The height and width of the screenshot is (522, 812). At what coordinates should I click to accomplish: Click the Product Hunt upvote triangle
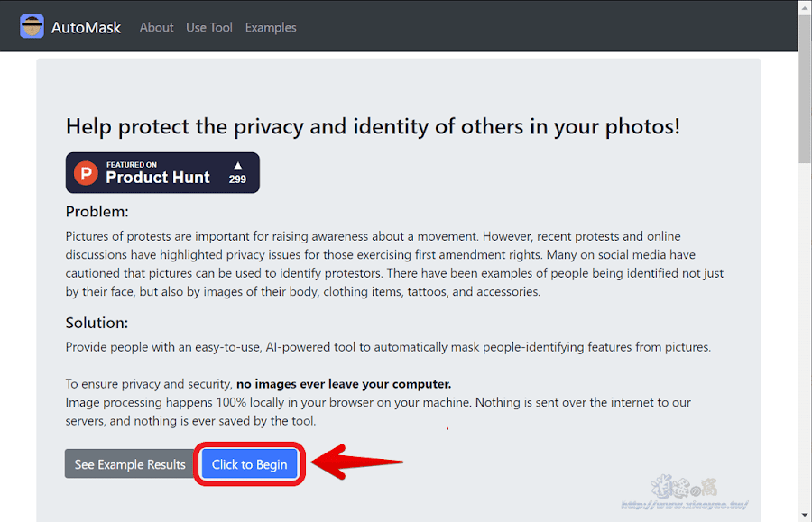pos(237,166)
